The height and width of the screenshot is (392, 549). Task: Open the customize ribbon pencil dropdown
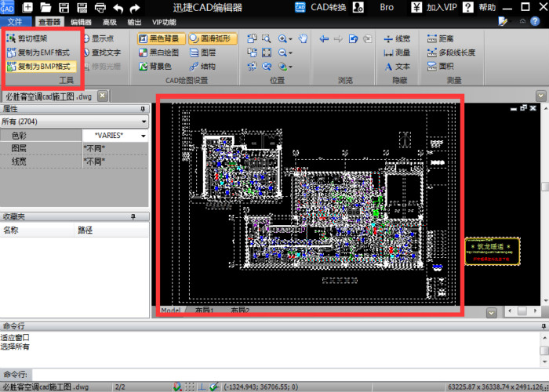tap(504, 22)
